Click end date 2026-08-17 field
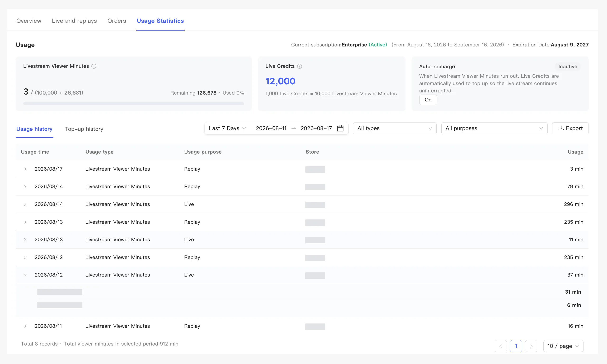This screenshot has width=607, height=364. pyautogui.click(x=316, y=128)
